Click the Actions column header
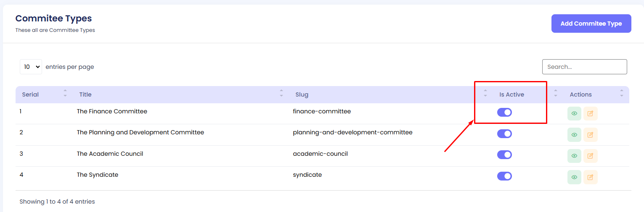The image size is (644, 212). point(580,94)
